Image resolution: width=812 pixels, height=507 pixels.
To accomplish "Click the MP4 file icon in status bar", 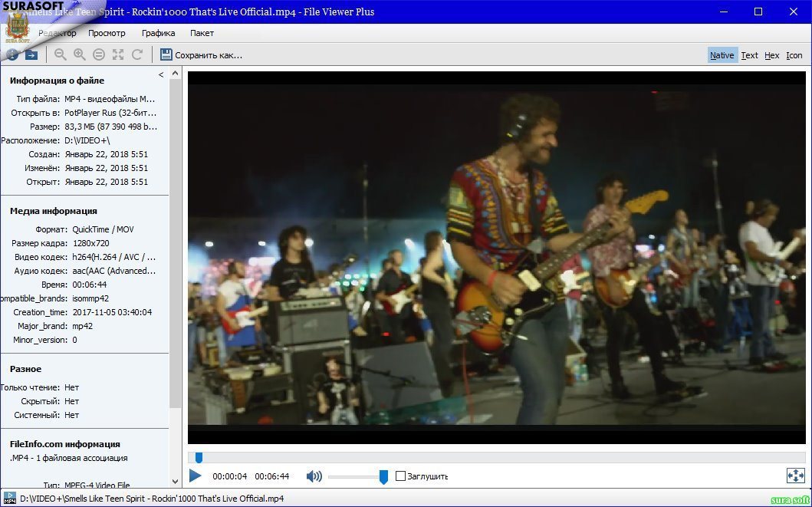I will [10, 499].
